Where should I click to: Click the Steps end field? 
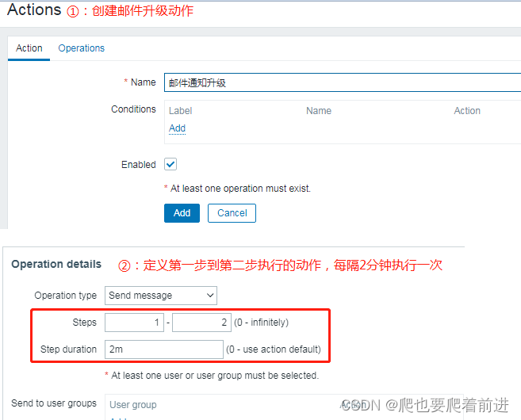pos(201,322)
